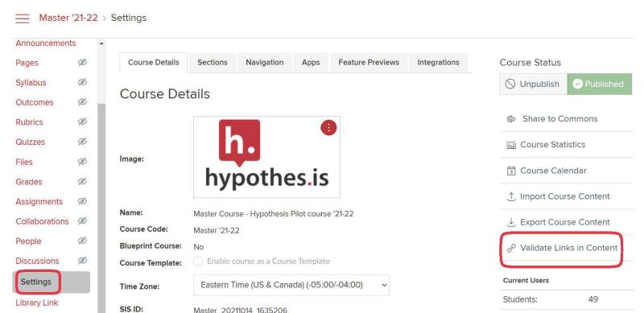The height and width of the screenshot is (313, 644).
Task: Open Quizzes in course navigation
Action: (x=31, y=142)
